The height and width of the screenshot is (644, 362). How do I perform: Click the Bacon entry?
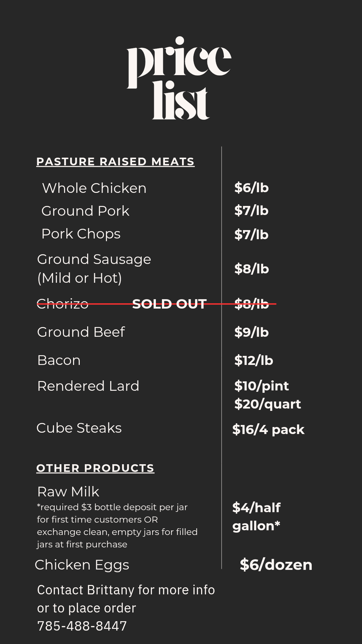pos(59,360)
